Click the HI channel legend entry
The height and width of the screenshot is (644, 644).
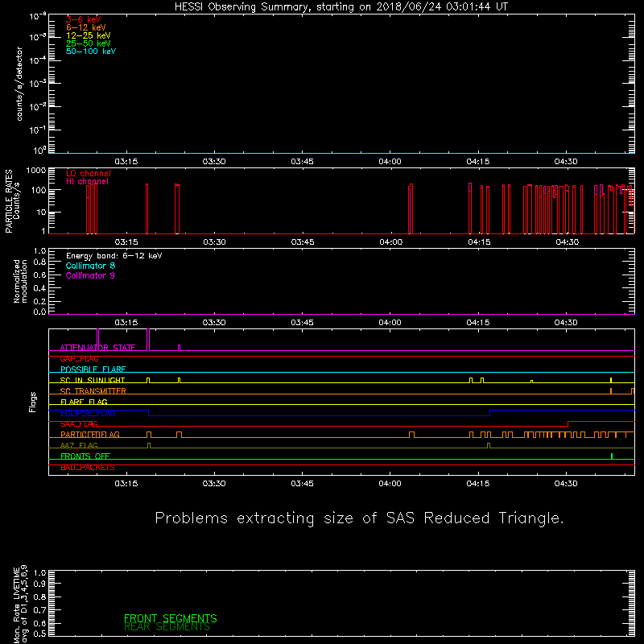[87, 182]
